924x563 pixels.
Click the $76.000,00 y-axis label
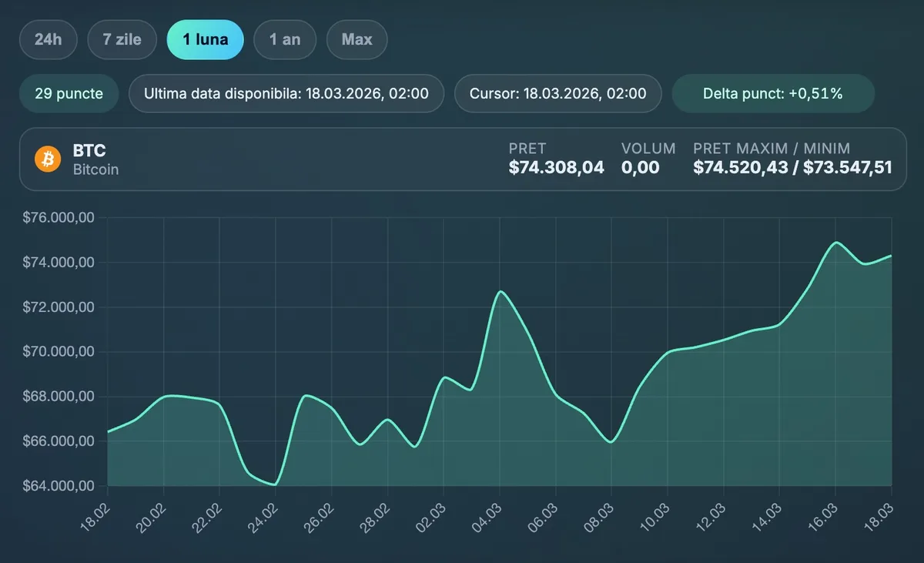pyautogui.click(x=59, y=218)
